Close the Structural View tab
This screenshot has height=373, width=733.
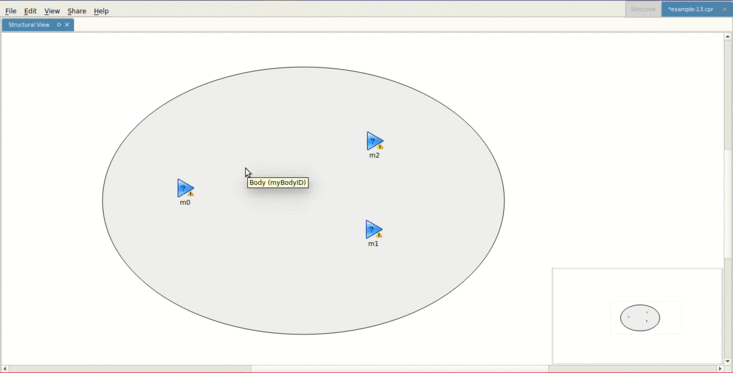click(x=67, y=25)
